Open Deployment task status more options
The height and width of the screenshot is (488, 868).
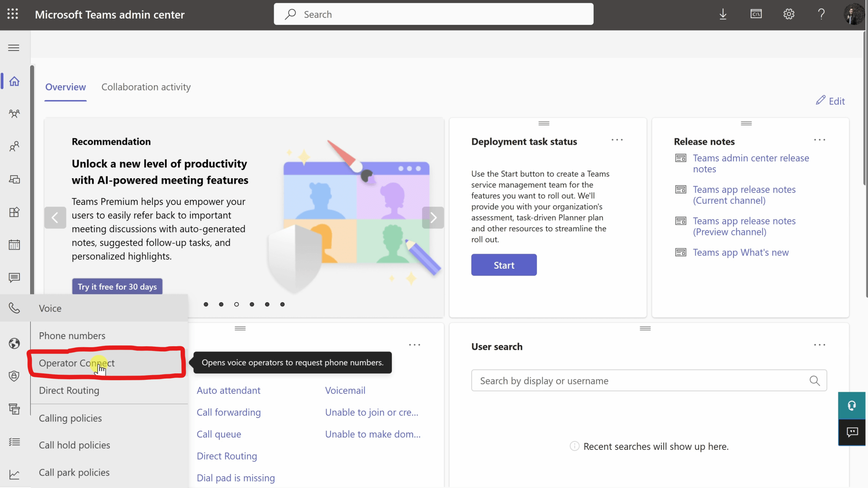tap(617, 140)
